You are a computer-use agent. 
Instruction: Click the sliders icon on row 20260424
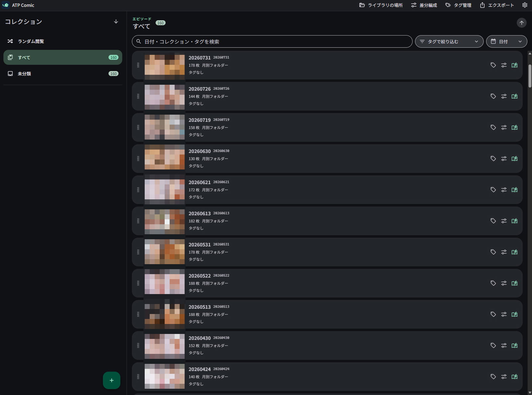[x=504, y=377]
